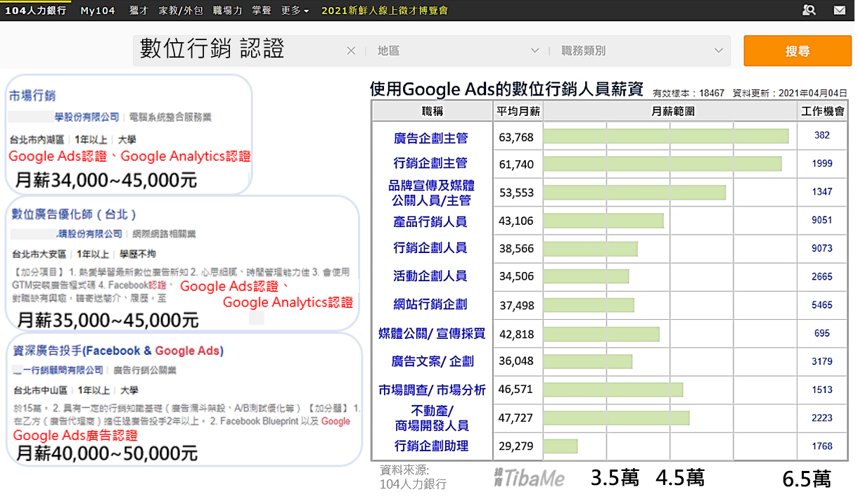Open the 行銷企劃助理 job title link
This screenshot has width=858, height=504.
tap(431, 446)
